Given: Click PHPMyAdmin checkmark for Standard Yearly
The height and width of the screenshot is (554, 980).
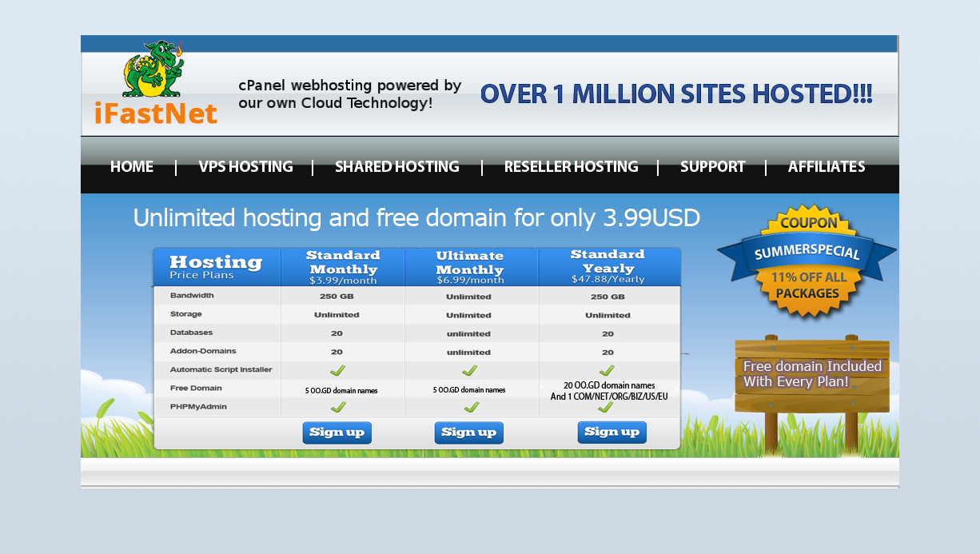Looking at the screenshot, I should [605, 407].
